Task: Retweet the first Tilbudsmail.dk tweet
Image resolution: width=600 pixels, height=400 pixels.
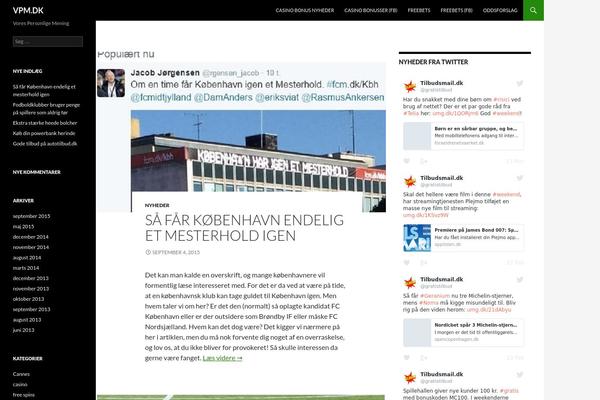Action: pyautogui.click(x=424, y=161)
